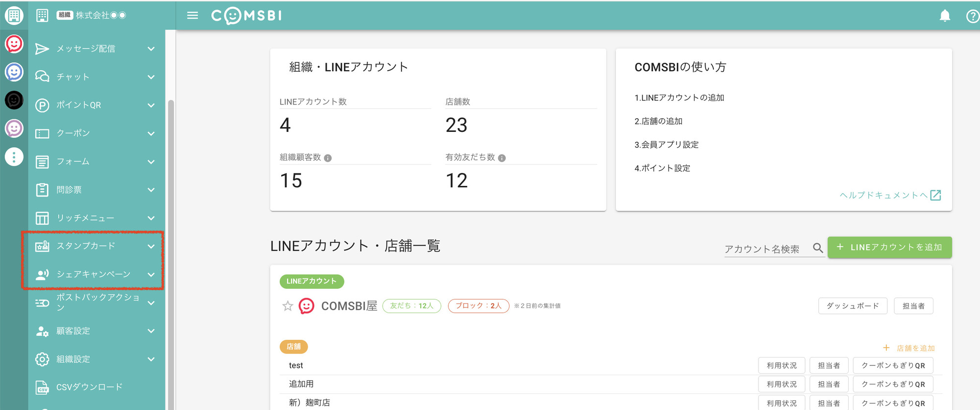Select the blue smiley account icon in the rail
This screenshot has width=980, height=410.
point(14,72)
